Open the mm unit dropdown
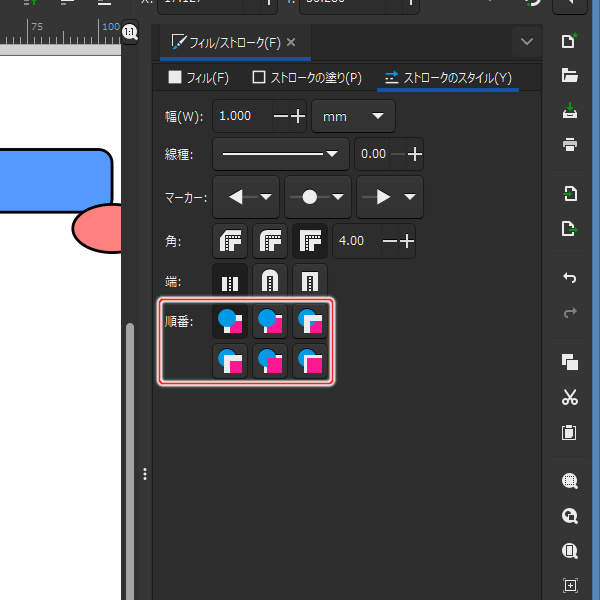The width and height of the screenshot is (600, 600). point(353,116)
